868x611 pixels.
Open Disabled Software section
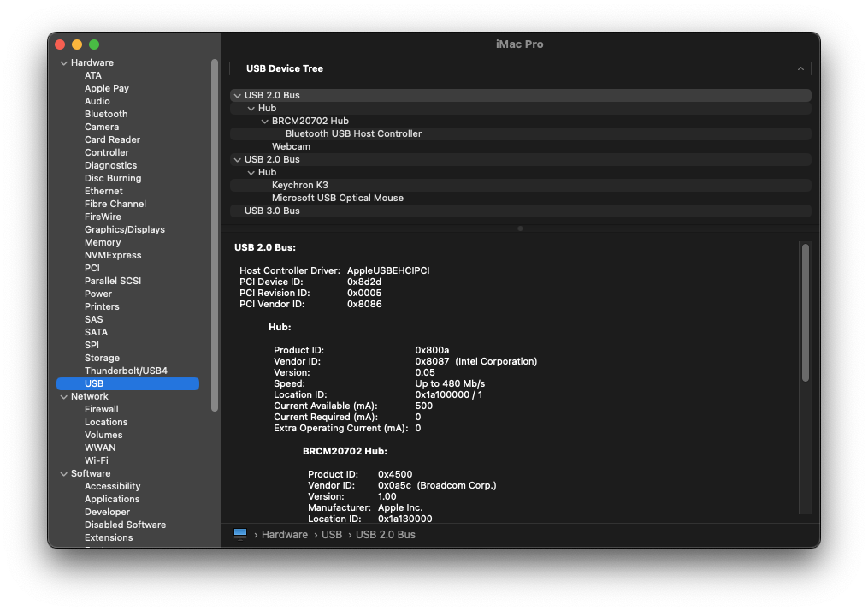[x=125, y=525]
